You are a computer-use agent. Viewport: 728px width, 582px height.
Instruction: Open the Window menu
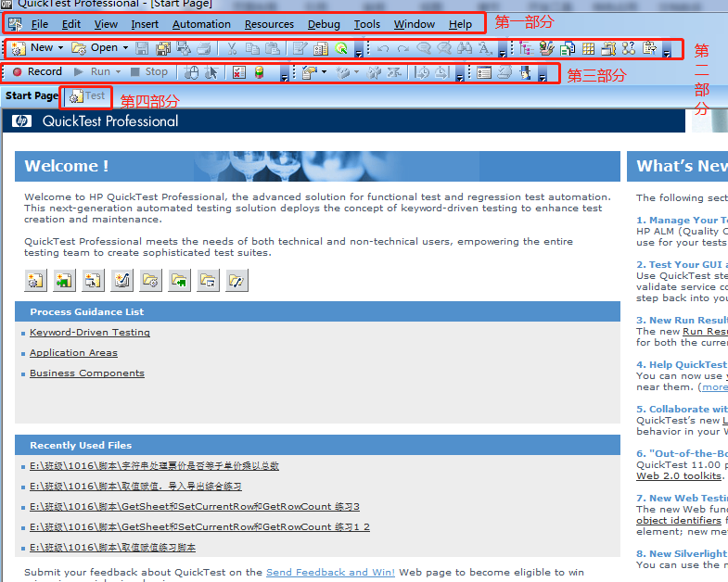point(415,24)
